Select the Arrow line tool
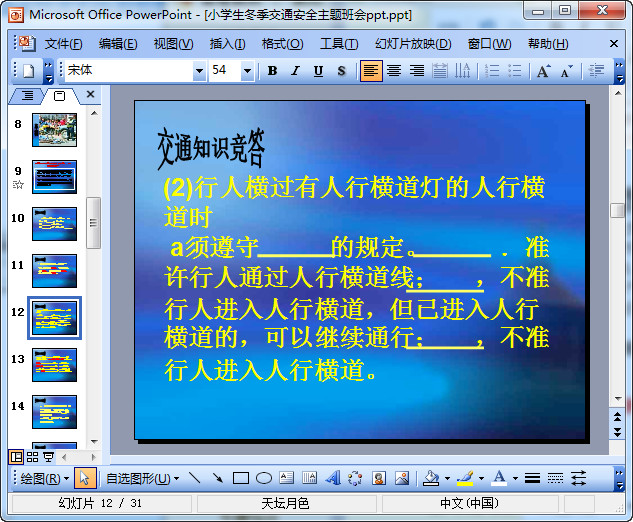Image resolution: width=633 pixels, height=522 pixels. coord(217,479)
